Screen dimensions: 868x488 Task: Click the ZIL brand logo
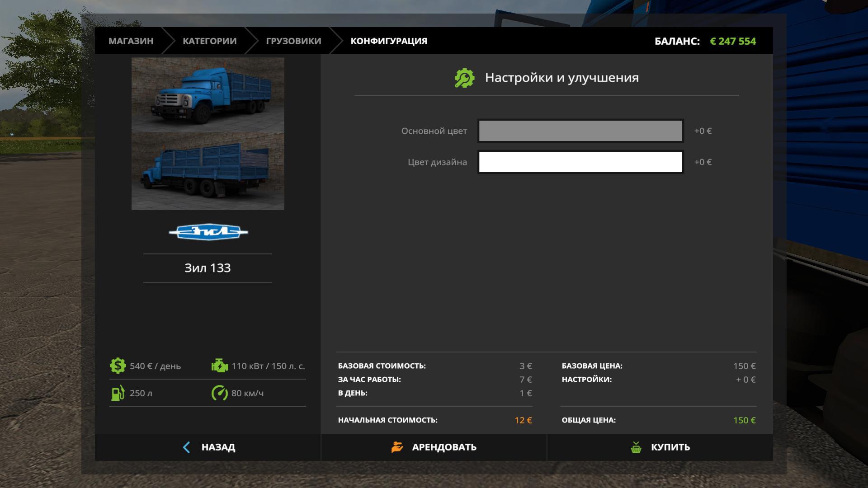pyautogui.click(x=208, y=232)
